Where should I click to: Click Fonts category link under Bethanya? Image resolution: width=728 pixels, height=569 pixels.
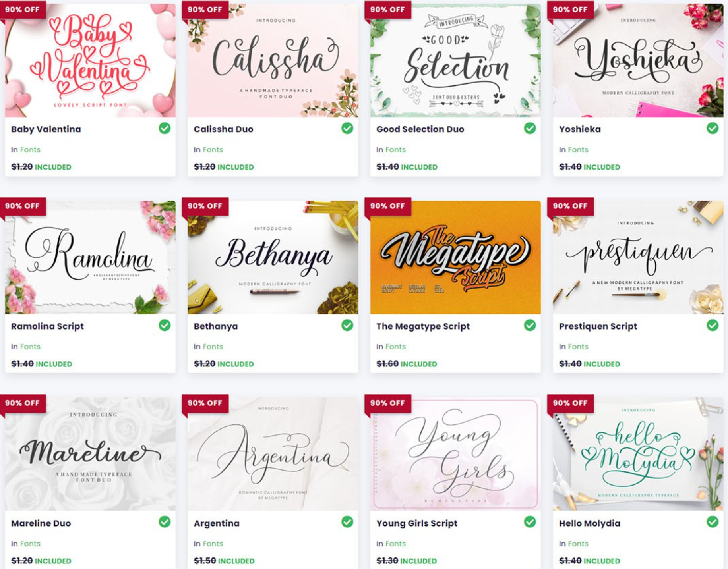(x=213, y=347)
